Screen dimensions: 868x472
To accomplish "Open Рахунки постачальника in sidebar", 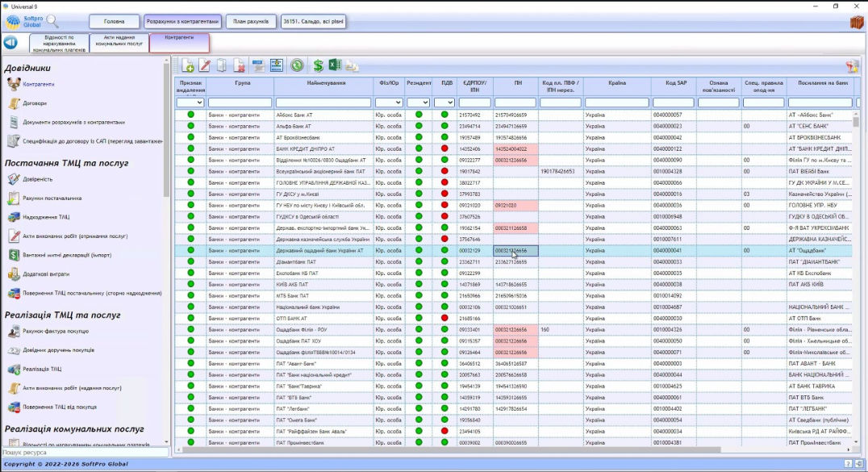I will (x=52, y=198).
